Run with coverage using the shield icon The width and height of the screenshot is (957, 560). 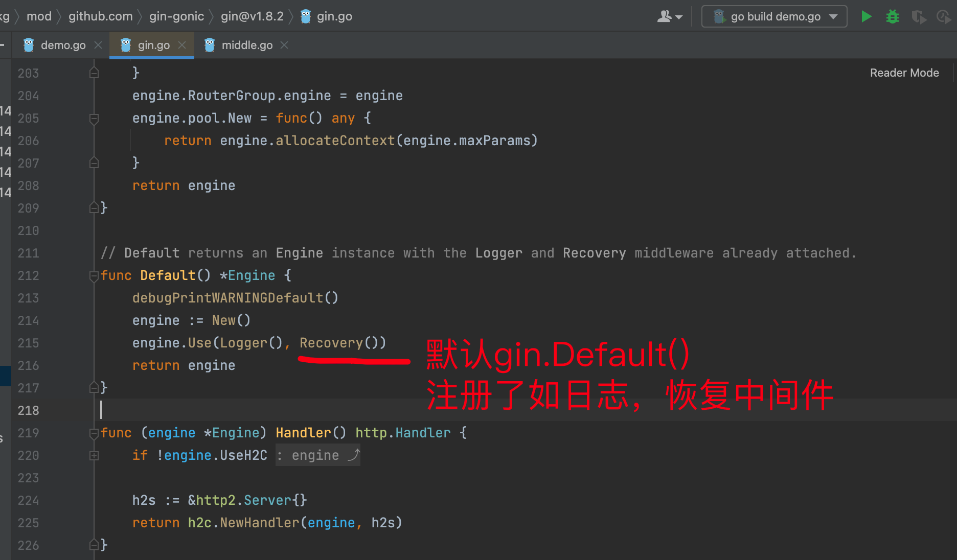(x=919, y=17)
